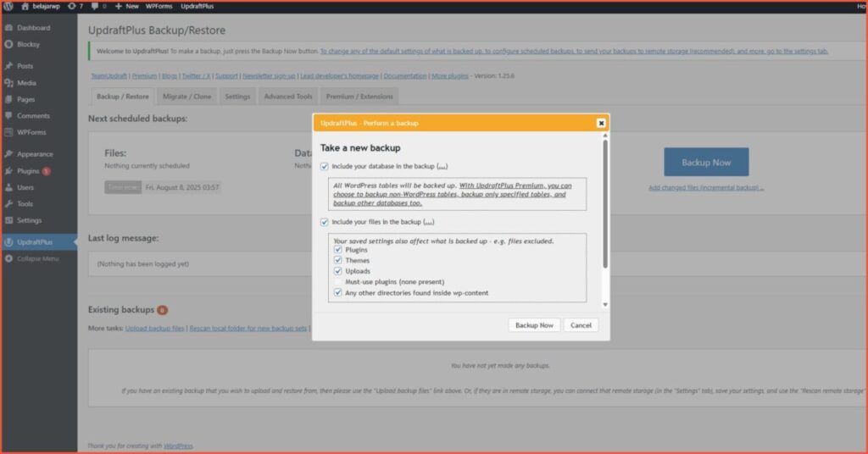The image size is (868, 454).
Task: Open the Blogs link
Action: pos(170,76)
